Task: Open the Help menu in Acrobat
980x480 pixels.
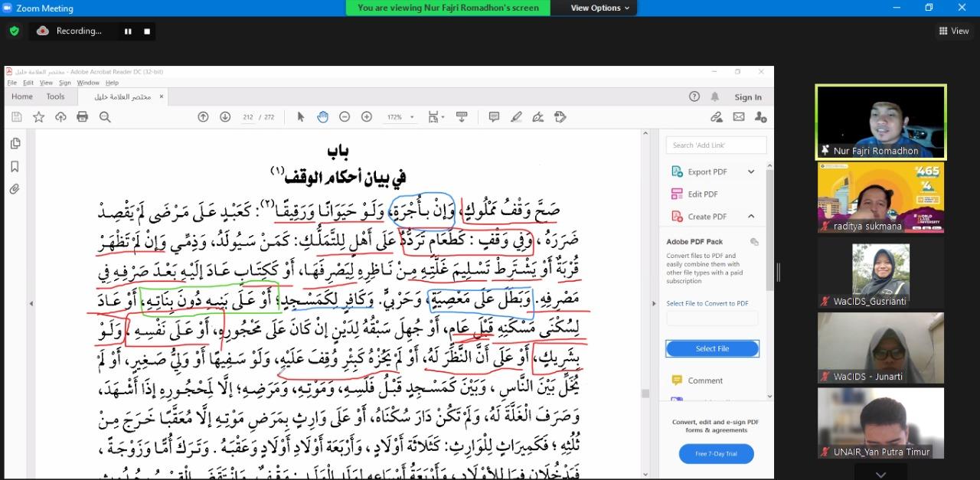Action: (112, 83)
